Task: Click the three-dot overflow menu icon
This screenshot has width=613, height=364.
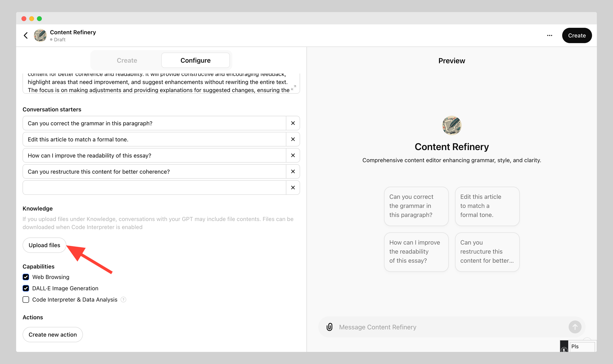Action: (550, 35)
